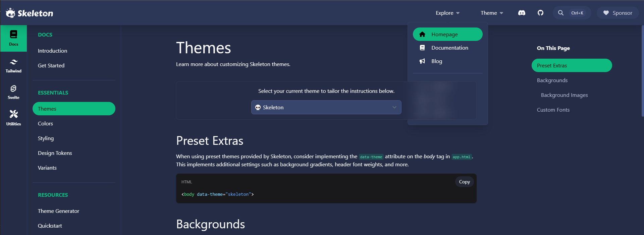Open the Design Tokens page
This screenshot has height=235, width=644.
click(74, 153)
